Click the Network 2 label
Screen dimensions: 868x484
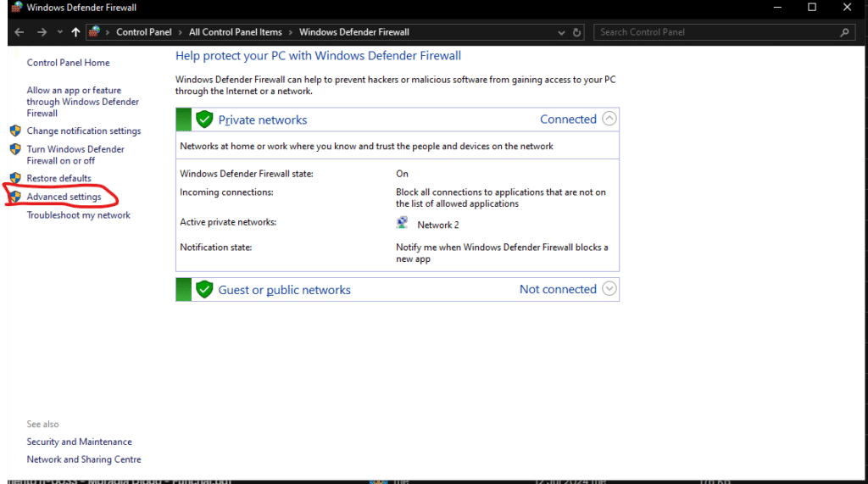point(438,225)
